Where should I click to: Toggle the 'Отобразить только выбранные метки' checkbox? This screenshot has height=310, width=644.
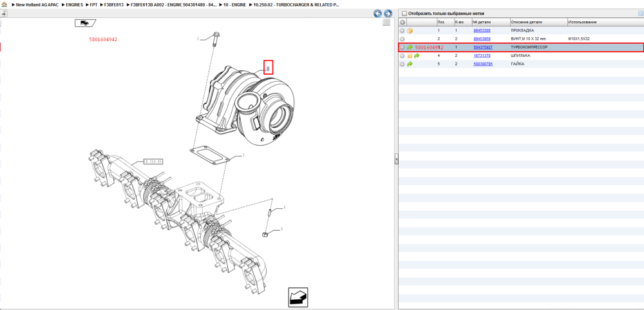pyautogui.click(x=404, y=14)
